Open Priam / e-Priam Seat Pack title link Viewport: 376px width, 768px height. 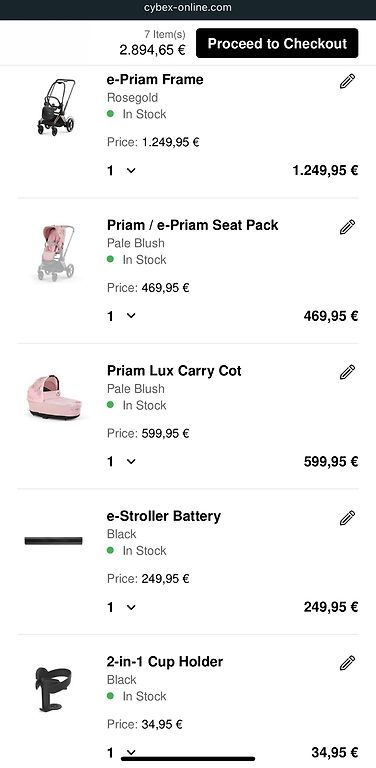tap(192, 225)
